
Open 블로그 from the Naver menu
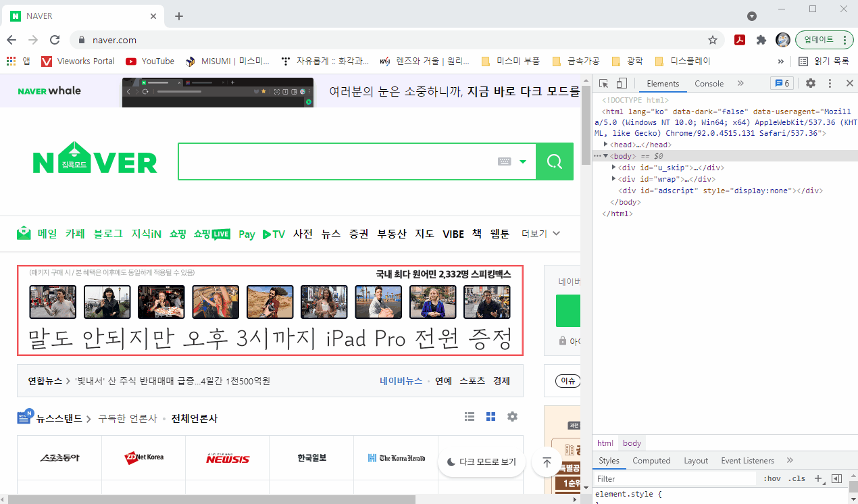(108, 234)
